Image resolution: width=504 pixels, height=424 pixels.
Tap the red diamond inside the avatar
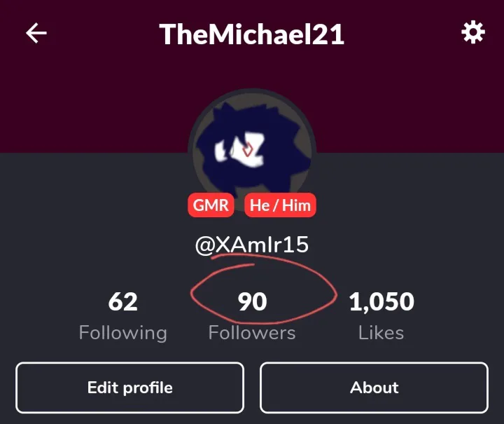[x=248, y=150]
